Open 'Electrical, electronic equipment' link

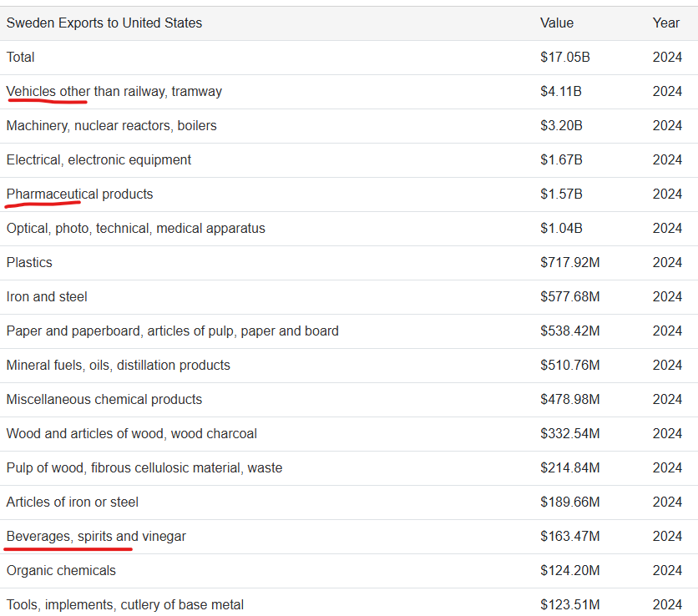point(99,159)
